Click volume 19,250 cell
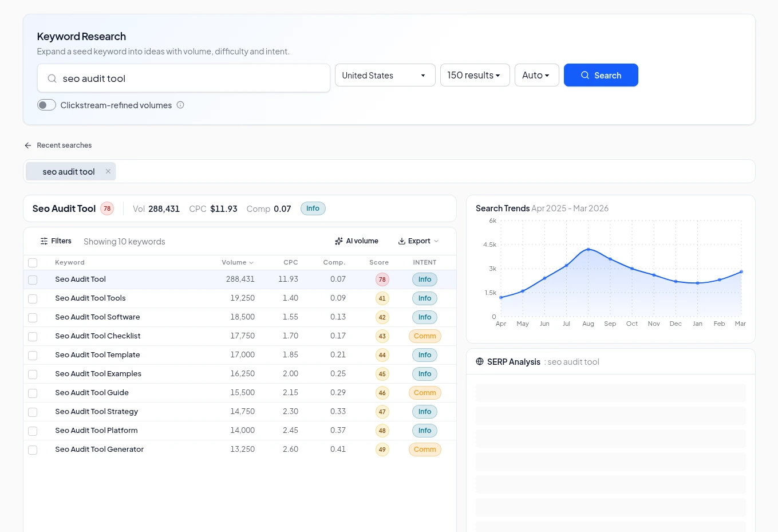 [x=242, y=298]
